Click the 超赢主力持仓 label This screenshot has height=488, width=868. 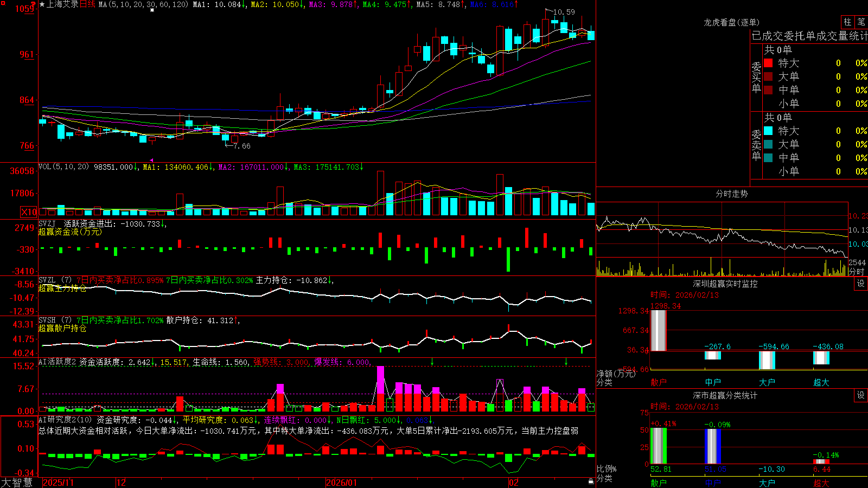pos(62,288)
